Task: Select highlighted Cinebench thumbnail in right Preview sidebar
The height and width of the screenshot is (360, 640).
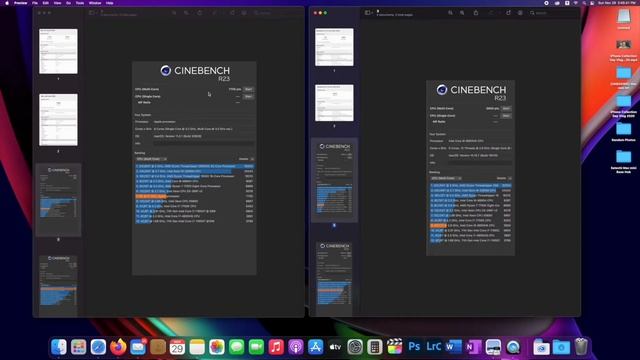Action: 334,180
